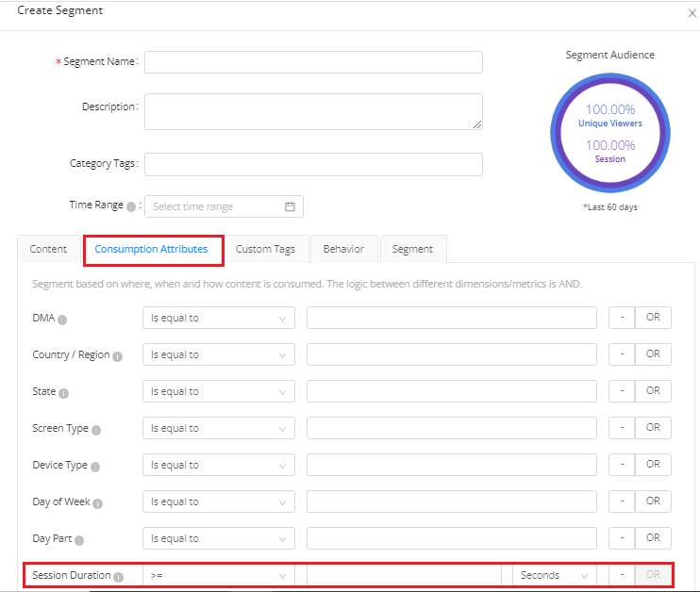Click the OR button in Screen Type row
This screenshot has width=700, height=592.
click(653, 428)
